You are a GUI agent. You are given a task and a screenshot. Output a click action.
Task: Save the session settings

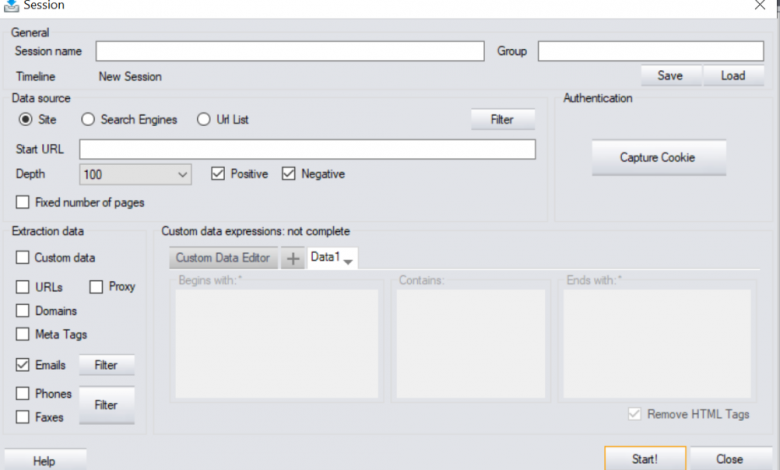[670, 76]
